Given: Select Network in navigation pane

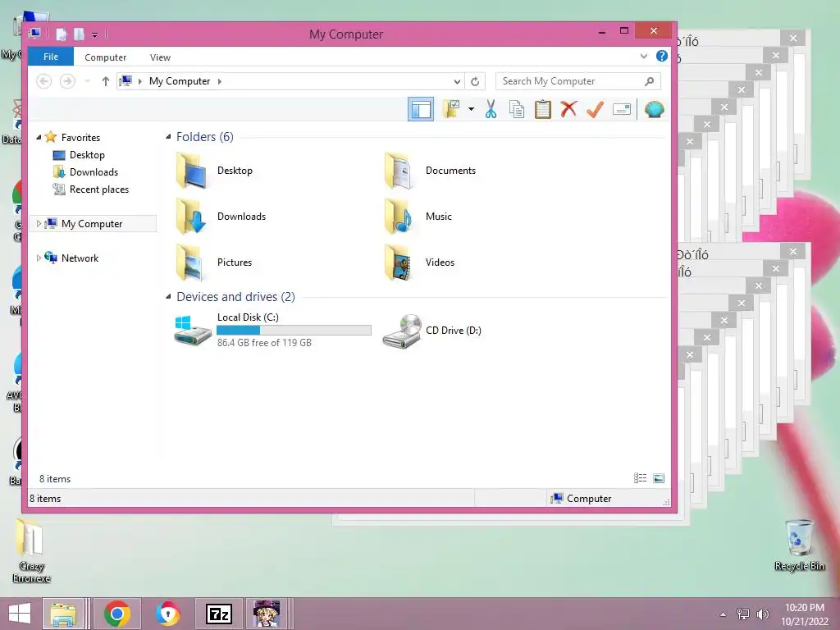Looking at the screenshot, I should tap(80, 258).
